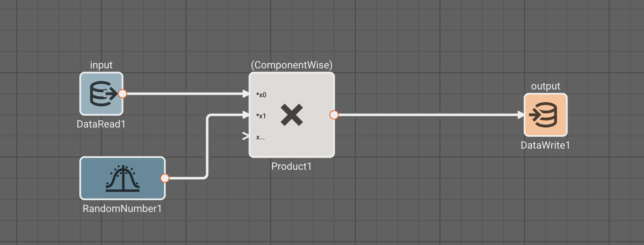
Task: Select the DataRead1 database icon
Action: tap(101, 94)
